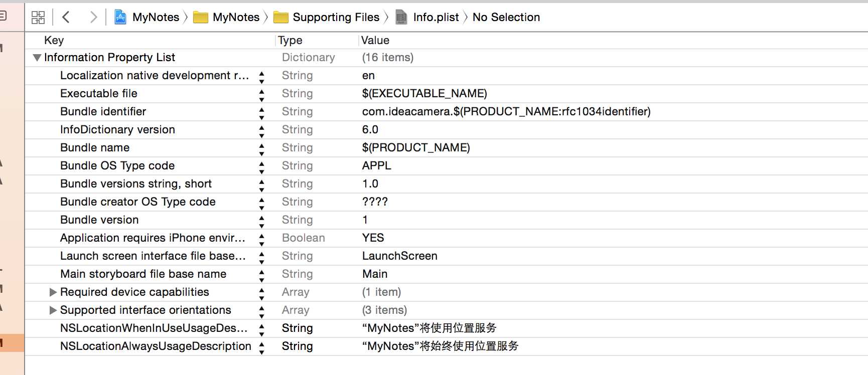Click the "MyNotes"将使用位置服务 value

(429, 328)
